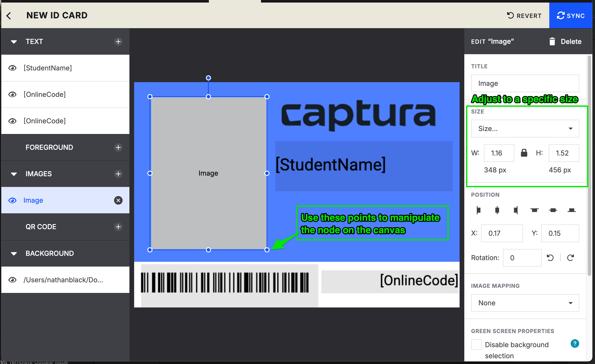The height and width of the screenshot is (364, 595).
Task: Click the X position input field
Action: 502,233
